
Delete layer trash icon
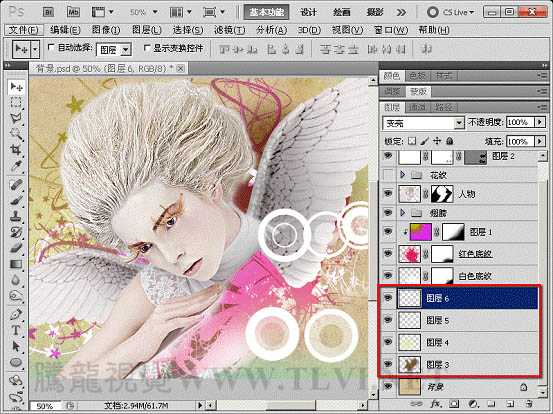528,403
